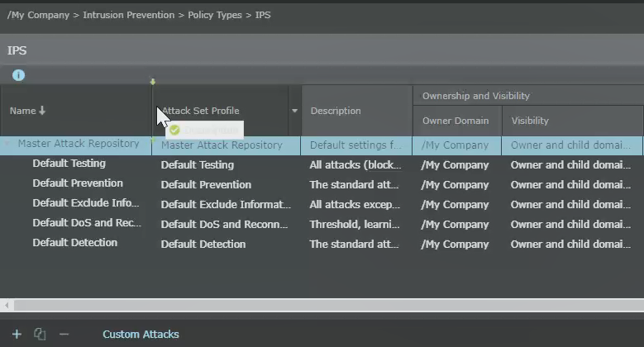Click Default Detection row description cell
Viewport: 644px width, 347px height.
coord(356,244)
